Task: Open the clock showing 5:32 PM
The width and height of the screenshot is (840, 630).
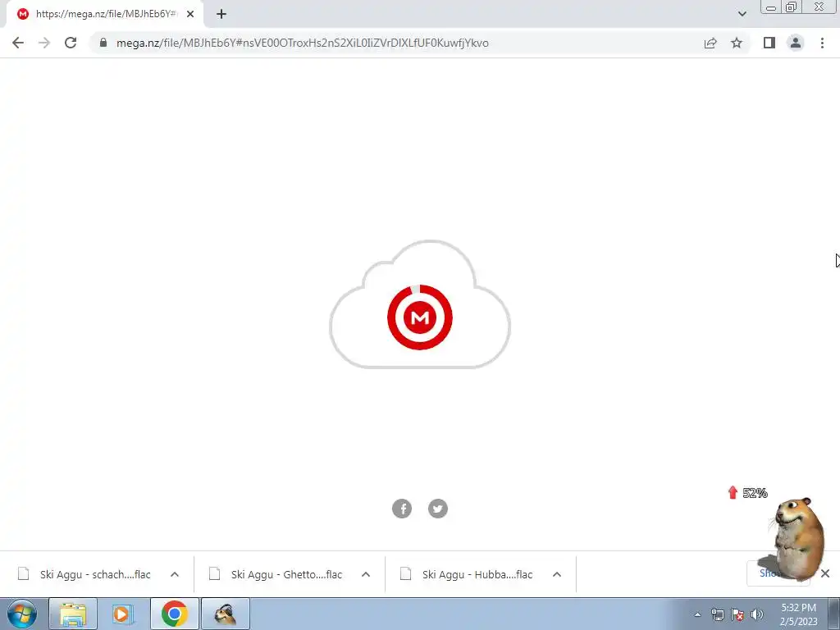Action: coord(798,614)
